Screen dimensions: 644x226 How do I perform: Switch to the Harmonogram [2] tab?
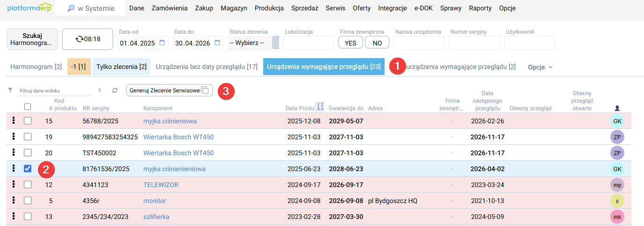point(36,67)
